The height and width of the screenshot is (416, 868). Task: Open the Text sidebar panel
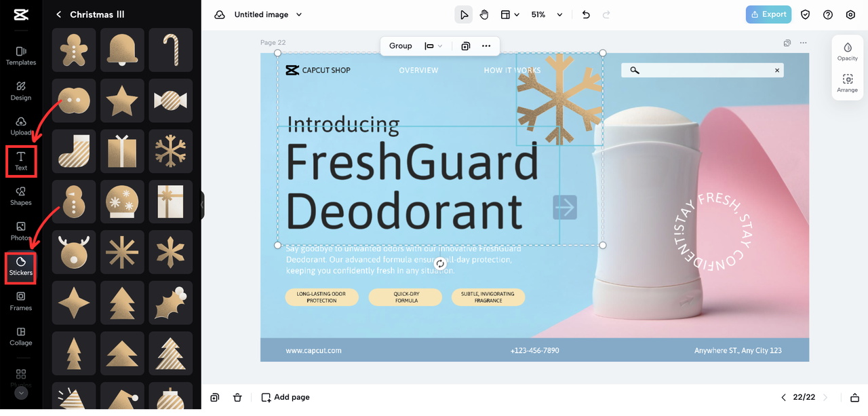[21, 161]
